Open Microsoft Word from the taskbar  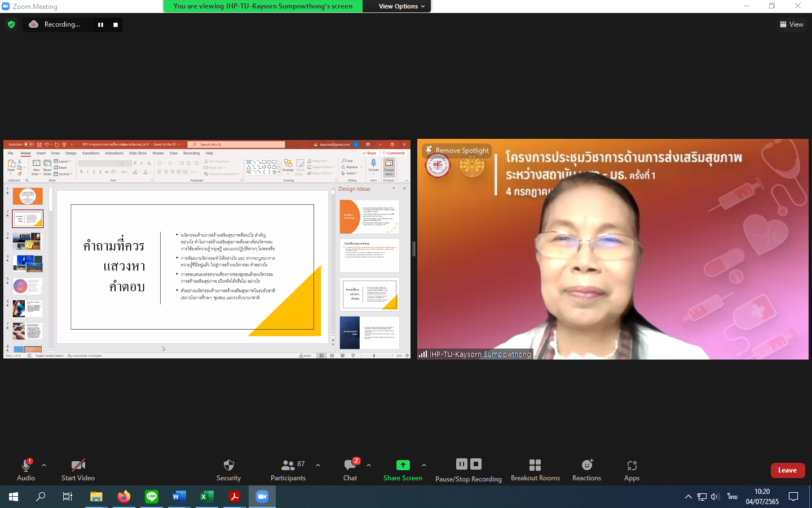(179, 497)
